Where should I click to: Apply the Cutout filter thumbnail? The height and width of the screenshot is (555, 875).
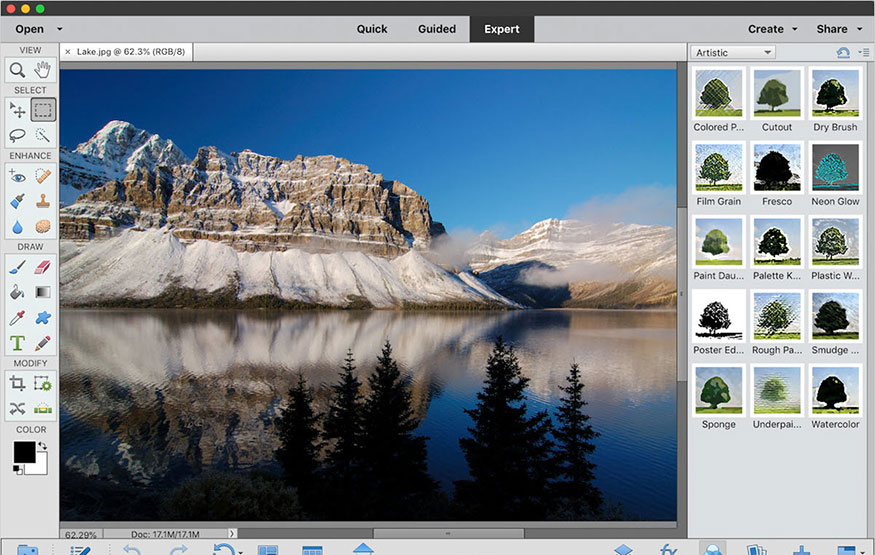777,93
